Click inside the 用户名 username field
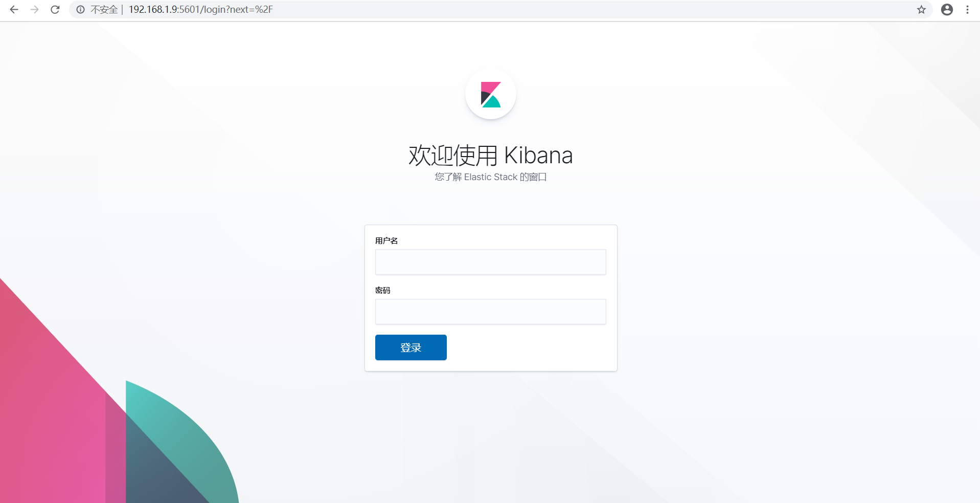 coord(490,262)
